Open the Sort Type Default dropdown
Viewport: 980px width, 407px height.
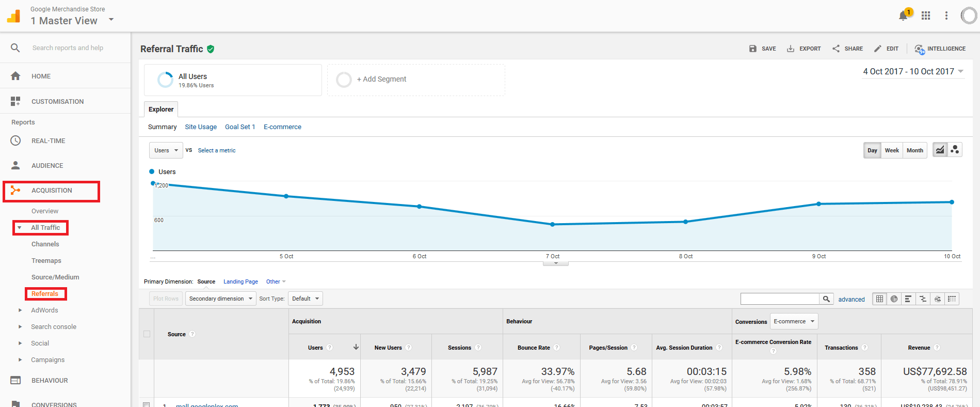click(x=306, y=299)
